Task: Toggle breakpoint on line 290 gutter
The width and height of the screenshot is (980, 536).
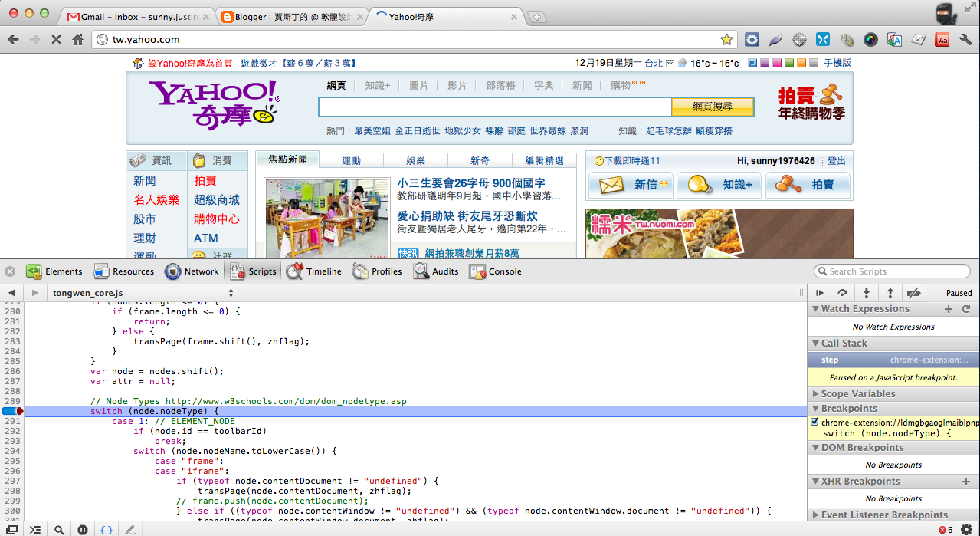Action: (13, 411)
